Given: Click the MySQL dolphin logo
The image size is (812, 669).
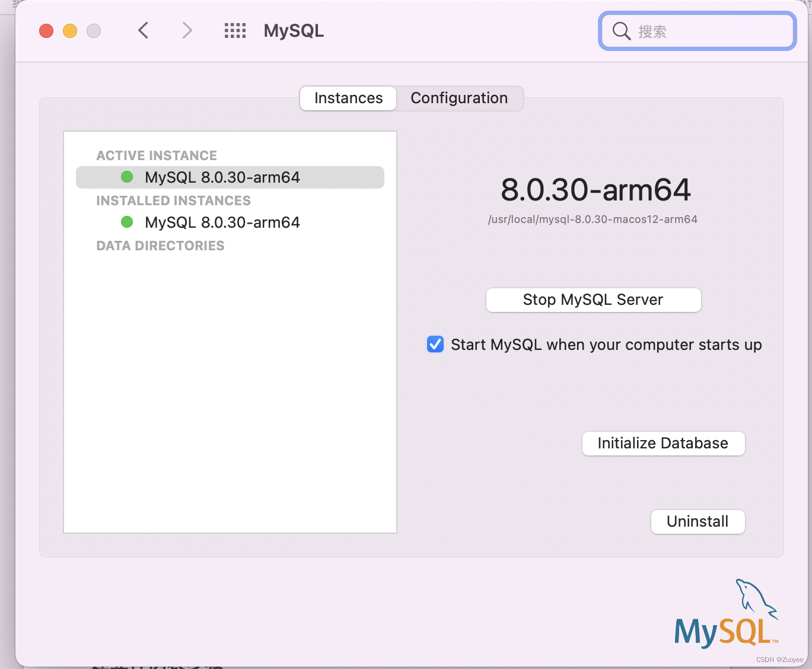Looking at the screenshot, I should coord(727,614).
